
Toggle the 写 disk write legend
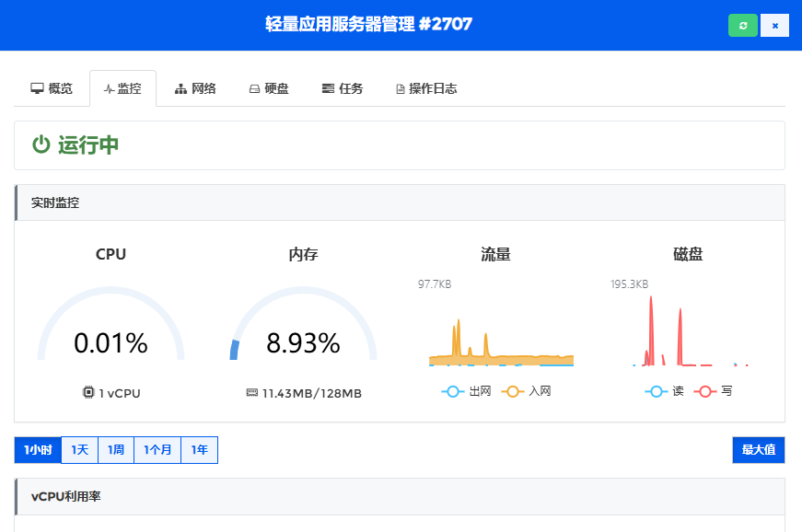point(713,391)
